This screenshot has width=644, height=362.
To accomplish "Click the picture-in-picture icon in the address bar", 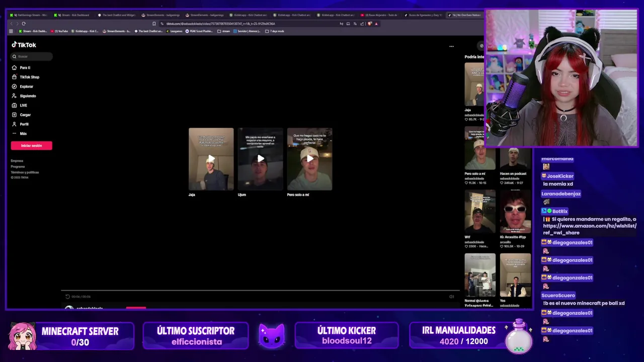I will 348,24.
